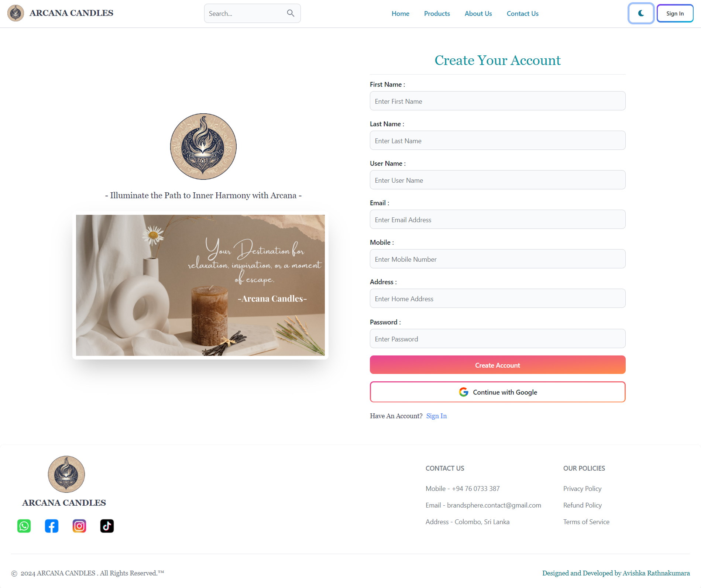701x588 pixels.
Task: Click the footer Arcana Candles logo
Action: 66,474
